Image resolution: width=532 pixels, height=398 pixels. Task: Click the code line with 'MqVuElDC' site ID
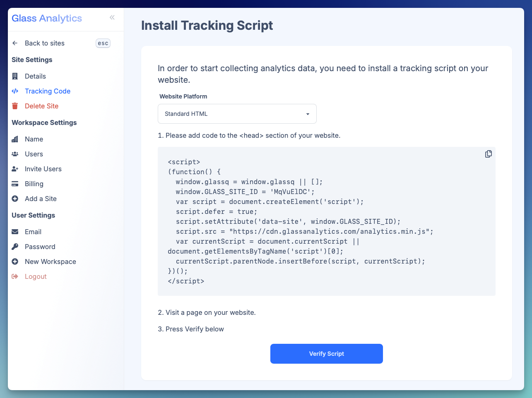pyautogui.click(x=245, y=192)
